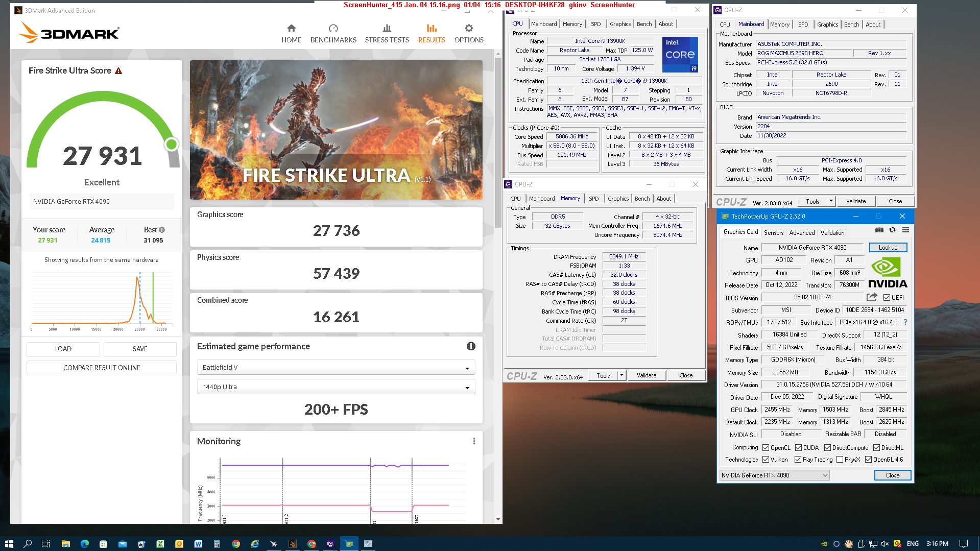The image size is (980, 551).
Task: Open Tools dropdown arrow in CPU-Z Memory window
Action: click(x=622, y=375)
